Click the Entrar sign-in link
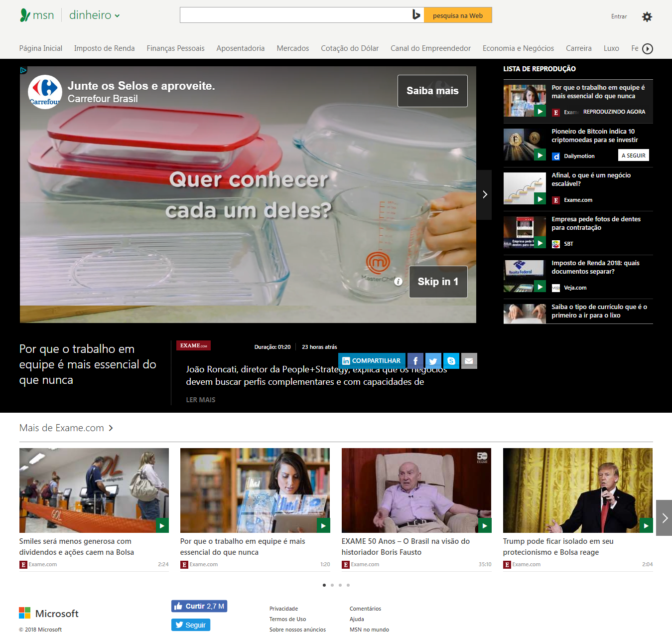The height and width of the screenshot is (641, 672). [x=619, y=16]
